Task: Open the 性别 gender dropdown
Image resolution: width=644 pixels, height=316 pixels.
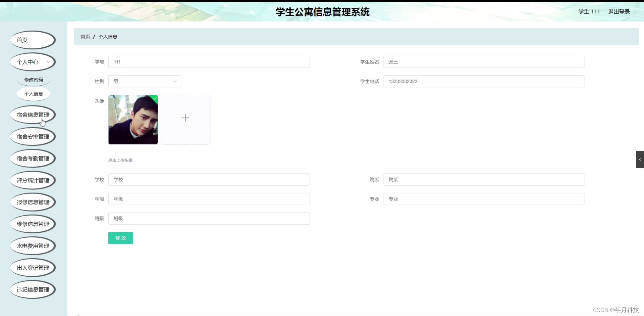Action: point(144,81)
